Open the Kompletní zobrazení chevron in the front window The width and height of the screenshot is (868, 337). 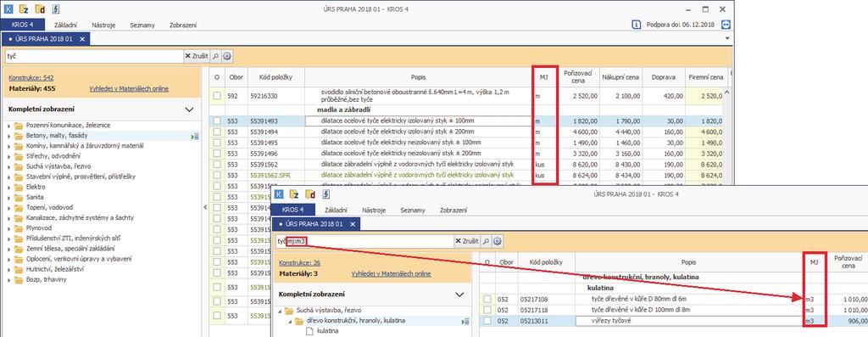click(x=459, y=295)
